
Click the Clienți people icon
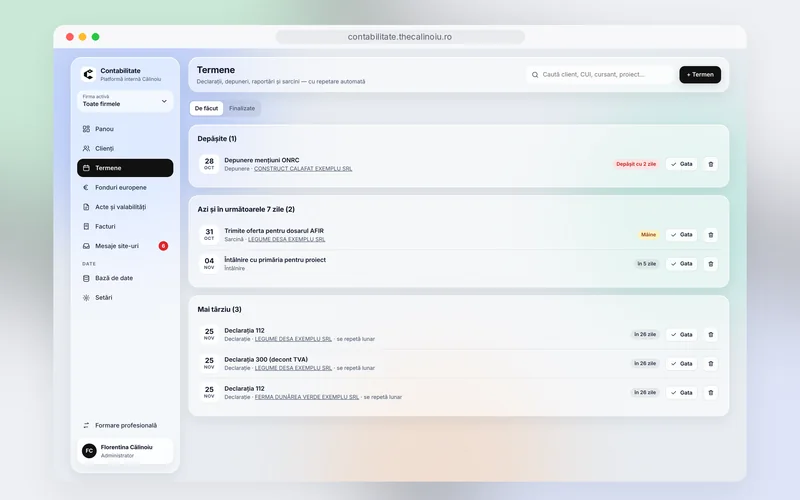click(x=86, y=148)
